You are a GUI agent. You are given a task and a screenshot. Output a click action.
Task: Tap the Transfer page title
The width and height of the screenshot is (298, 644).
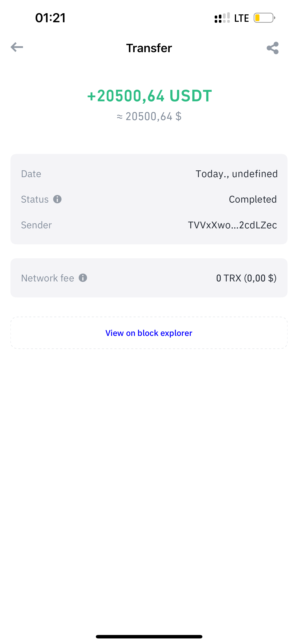point(149,48)
